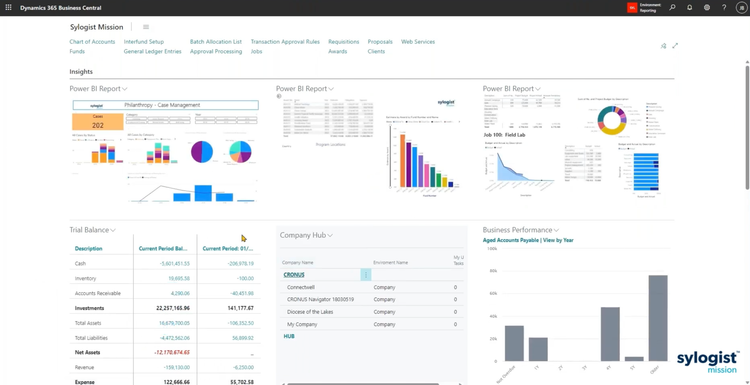This screenshot has height=385, width=750.
Task: Expand the Company Hub dropdown
Action: click(331, 235)
